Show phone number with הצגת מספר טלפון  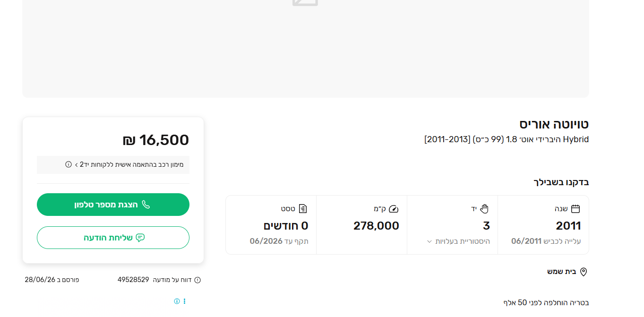113,205
